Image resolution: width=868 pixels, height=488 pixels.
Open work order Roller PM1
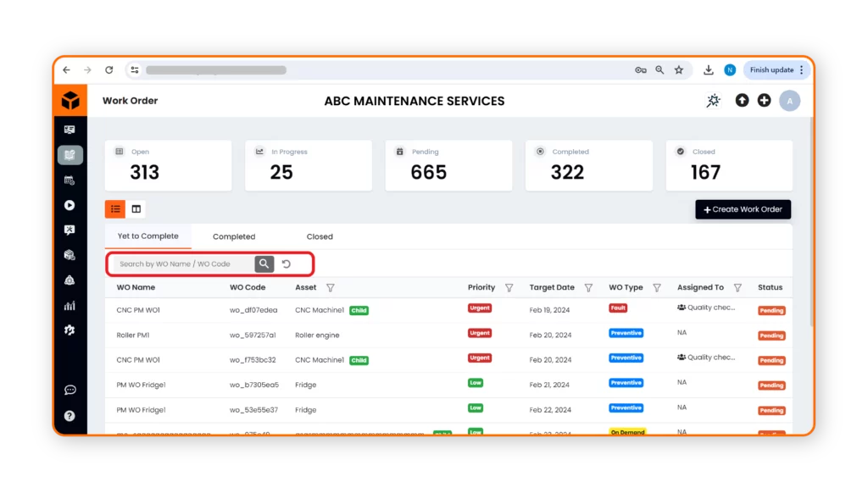pos(133,335)
